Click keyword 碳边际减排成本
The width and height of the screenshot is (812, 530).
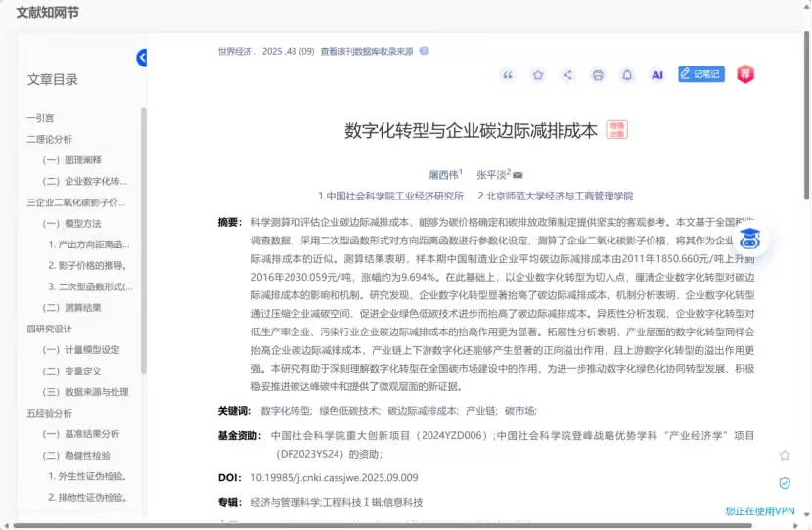coord(422,411)
